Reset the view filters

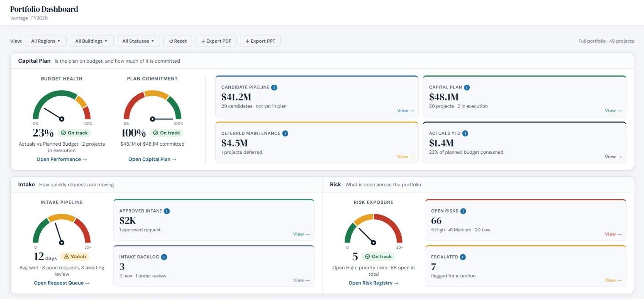click(x=178, y=41)
